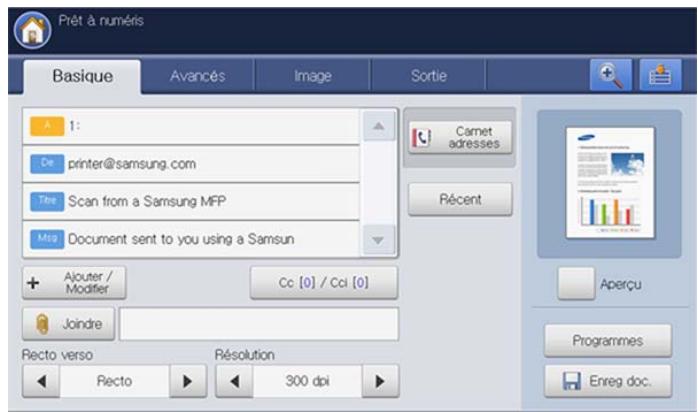Viewport: 698px width, 412px height.
Task: Select the sender field printer@samsung.com
Action: (x=191, y=164)
